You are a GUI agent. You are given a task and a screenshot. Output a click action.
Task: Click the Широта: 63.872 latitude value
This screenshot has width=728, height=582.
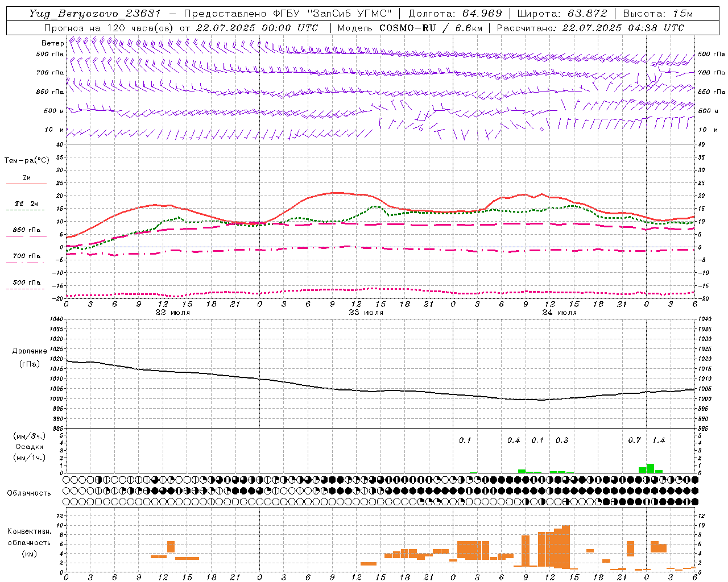pyautogui.click(x=562, y=14)
